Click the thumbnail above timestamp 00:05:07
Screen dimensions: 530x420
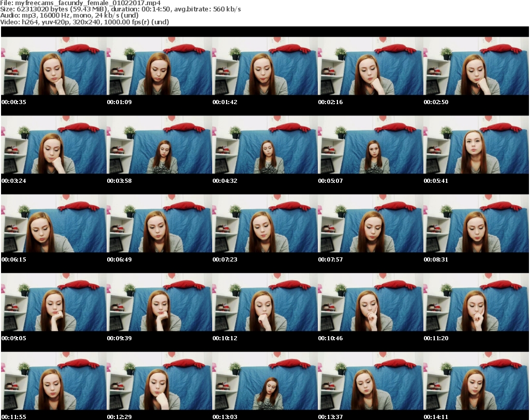point(371,144)
